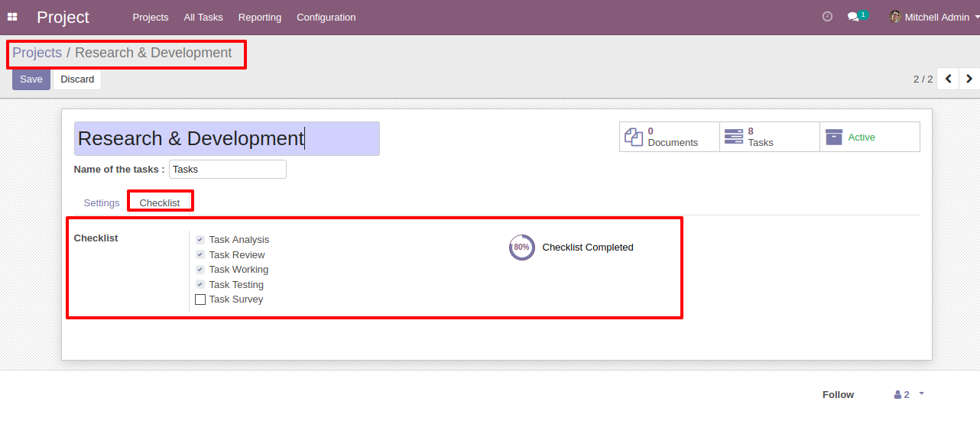Click the Checklist Completed text
This screenshot has height=437, width=980.
[588, 248]
